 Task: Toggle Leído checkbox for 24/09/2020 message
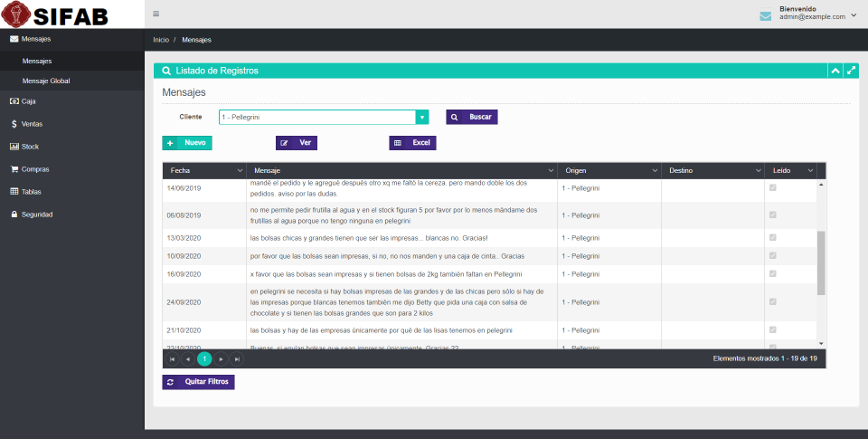(x=771, y=301)
